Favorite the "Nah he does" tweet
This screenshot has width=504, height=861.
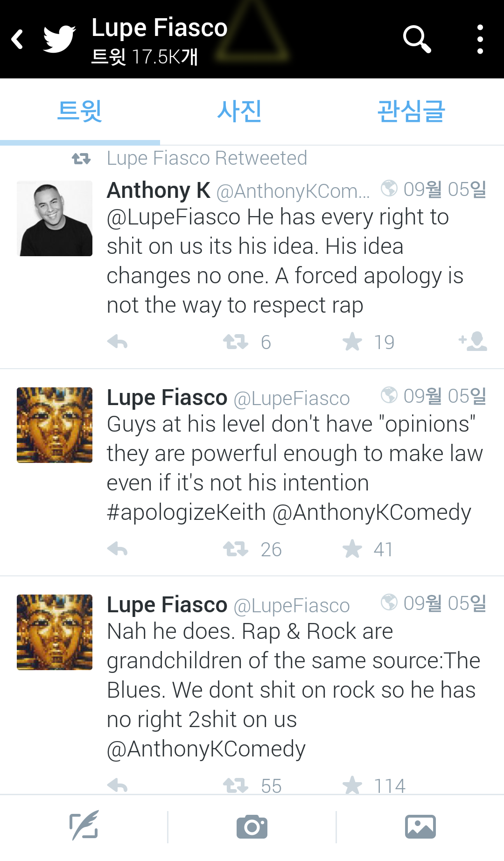click(x=352, y=785)
